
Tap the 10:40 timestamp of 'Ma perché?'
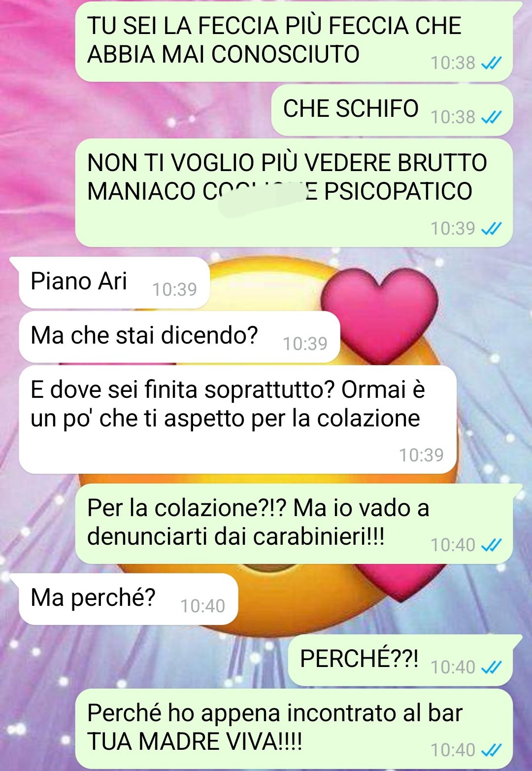(202, 606)
